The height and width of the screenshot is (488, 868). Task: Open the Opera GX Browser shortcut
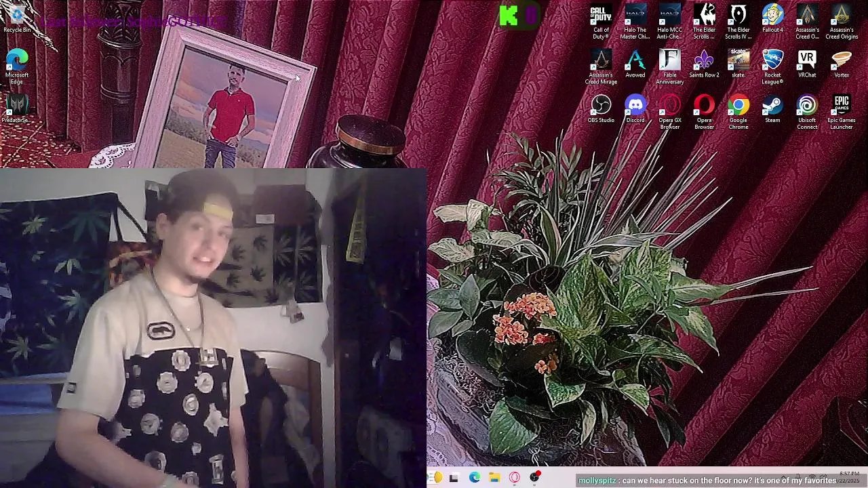[669, 113]
